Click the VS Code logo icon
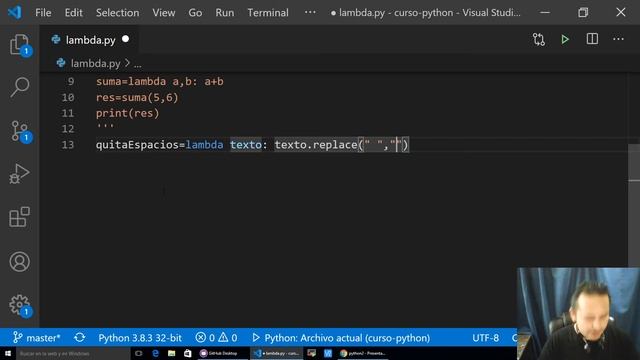Image resolution: width=640 pixels, height=360 pixels. pos(15,12)
